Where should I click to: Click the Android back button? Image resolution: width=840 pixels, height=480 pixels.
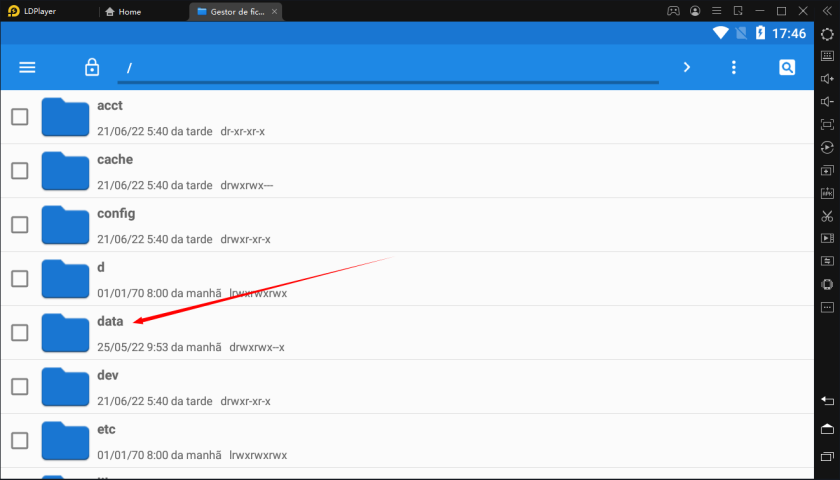click(x=827, y=400)
